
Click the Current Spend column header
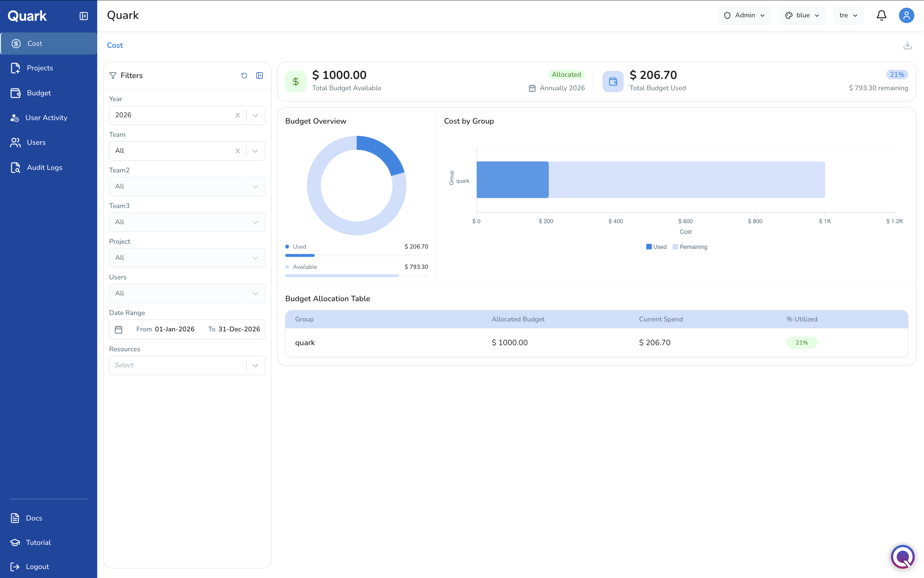pyautogui.click(x=661, y=319)
